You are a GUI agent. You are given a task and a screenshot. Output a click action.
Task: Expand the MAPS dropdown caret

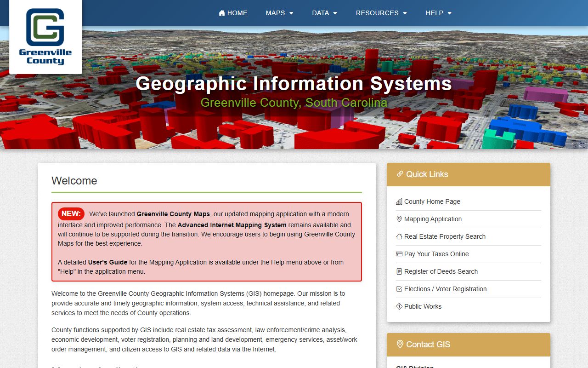click(291, 13)
